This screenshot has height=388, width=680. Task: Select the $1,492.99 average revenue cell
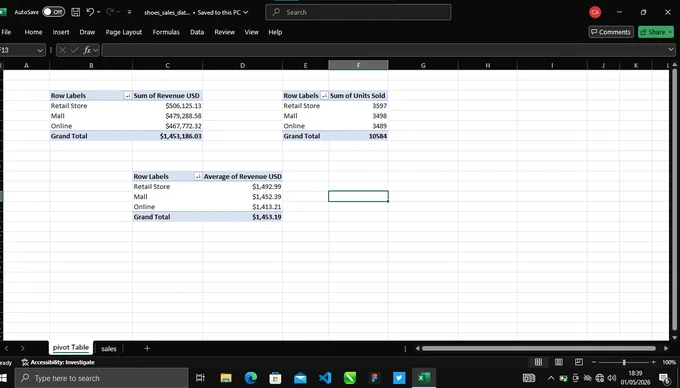pyautogui.click(x=242, y=187)
